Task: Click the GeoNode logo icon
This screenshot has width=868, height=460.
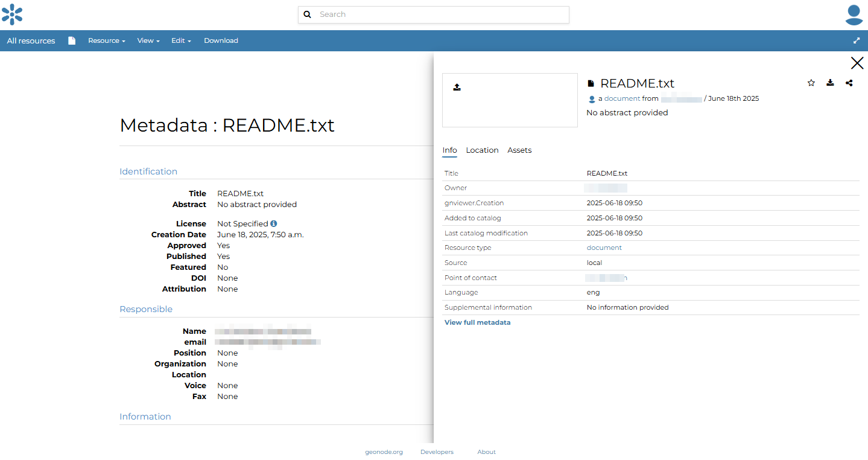Action: 12,14
